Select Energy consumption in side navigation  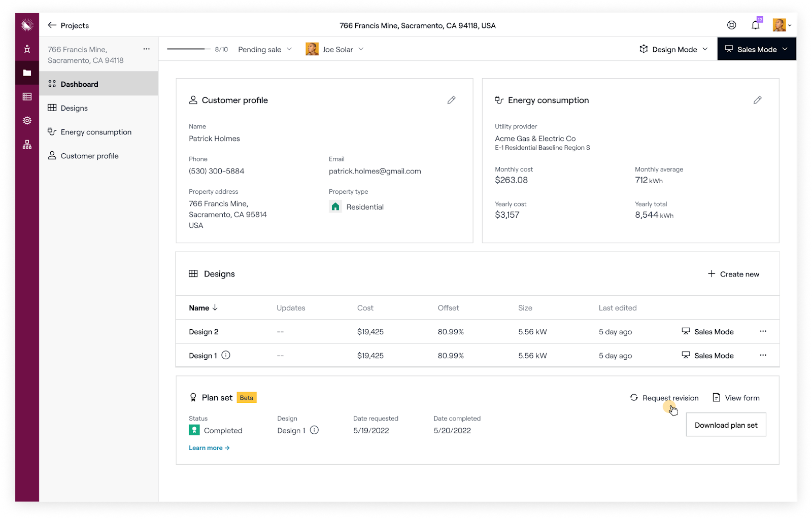[x=95, y=132]
